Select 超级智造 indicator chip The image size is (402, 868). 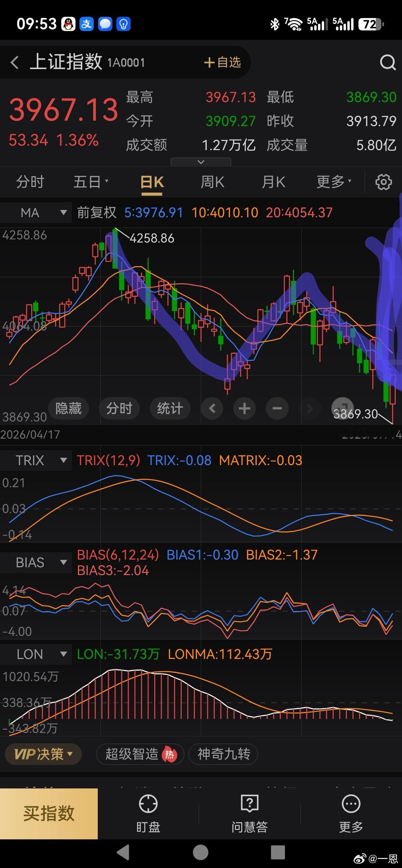(140, 754)
